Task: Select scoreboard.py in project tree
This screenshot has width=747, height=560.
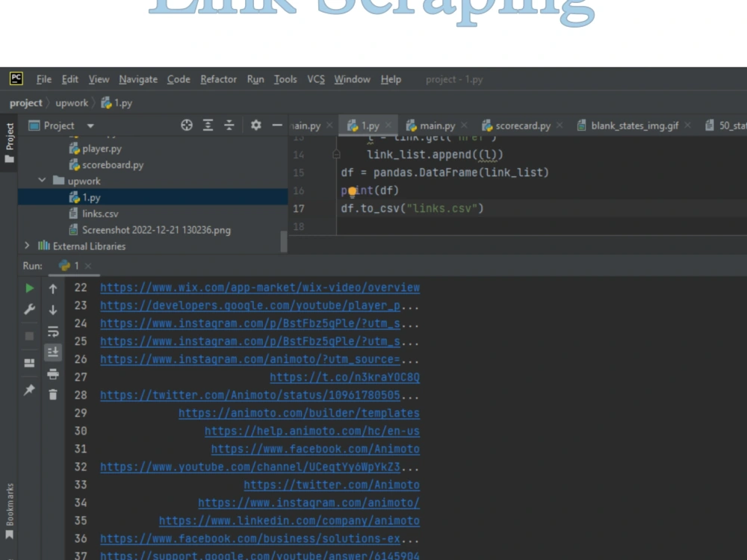Action: 106,165
